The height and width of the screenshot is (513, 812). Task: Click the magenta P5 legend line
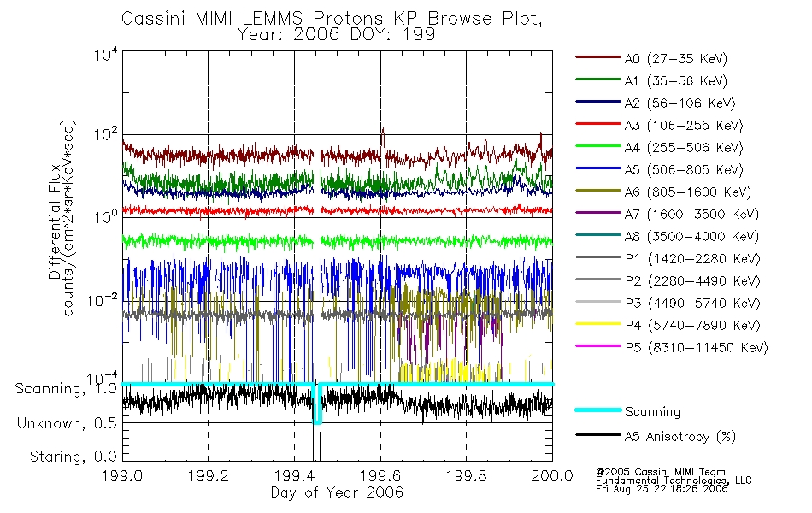point(597,345)
